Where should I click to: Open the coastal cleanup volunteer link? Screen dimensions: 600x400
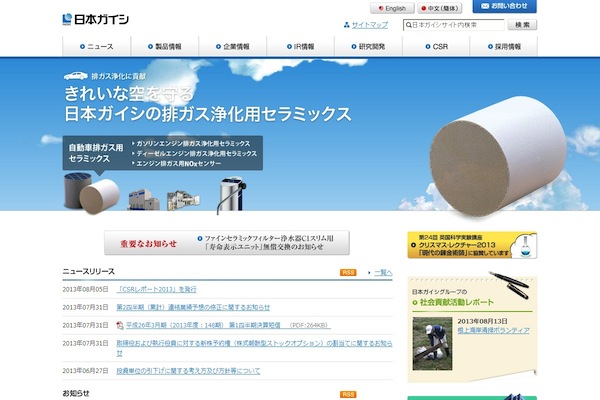[494, 330]
